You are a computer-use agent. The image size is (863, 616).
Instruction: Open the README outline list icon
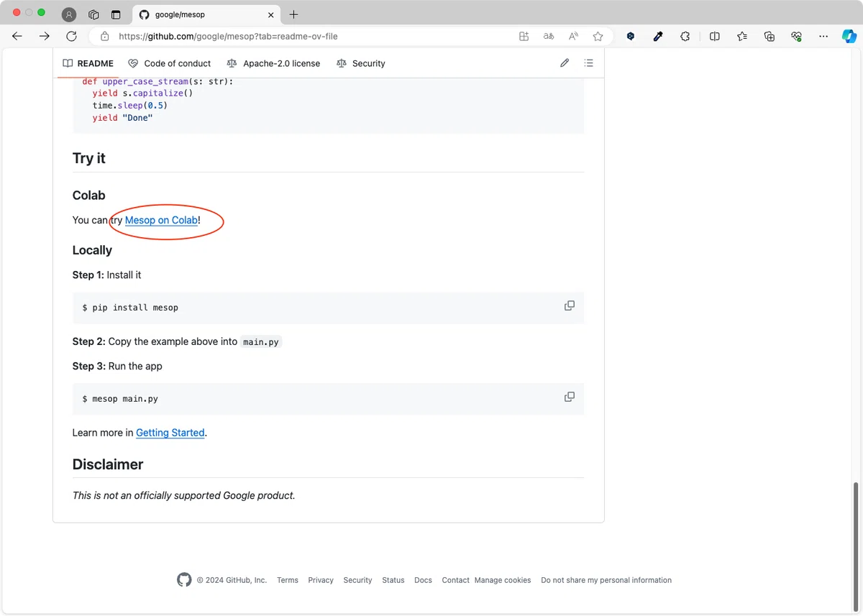coord(589,63)
